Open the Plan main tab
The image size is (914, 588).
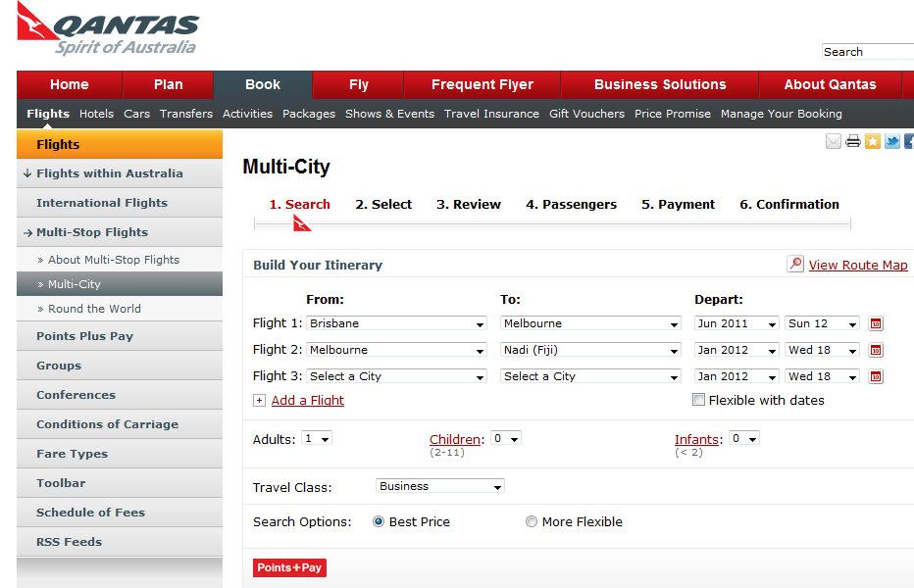[168, 84]
